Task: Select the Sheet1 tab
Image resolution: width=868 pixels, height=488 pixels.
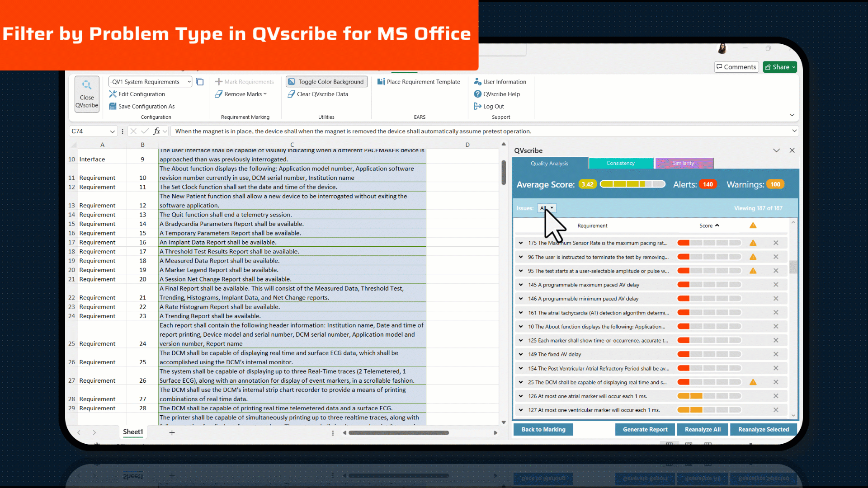Action: [x=133, y=432]
